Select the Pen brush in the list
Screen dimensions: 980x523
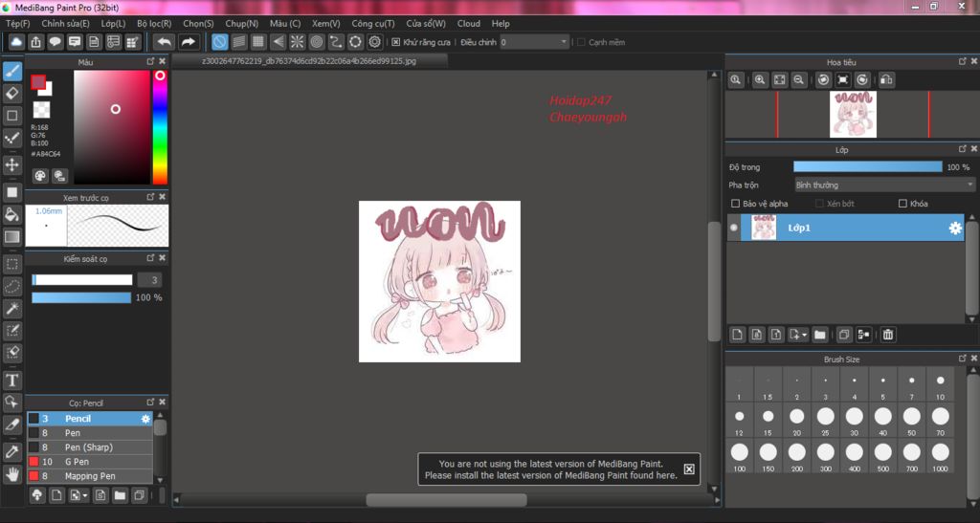[89, 433]
